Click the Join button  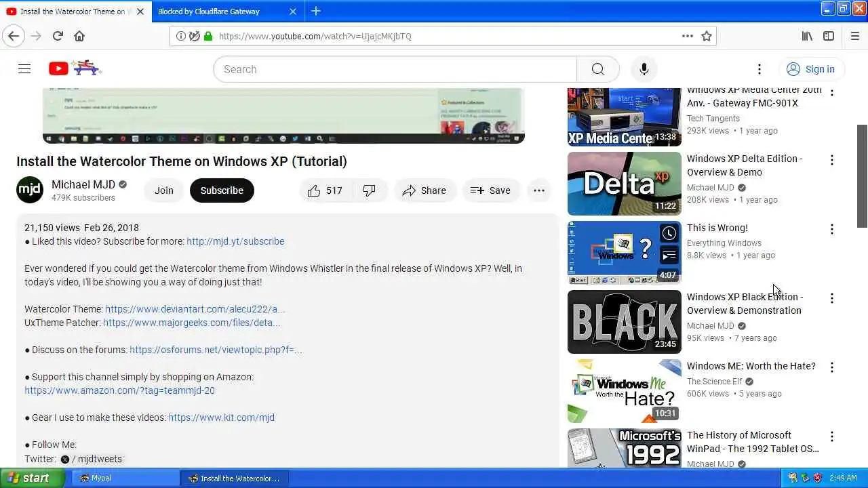164,190
